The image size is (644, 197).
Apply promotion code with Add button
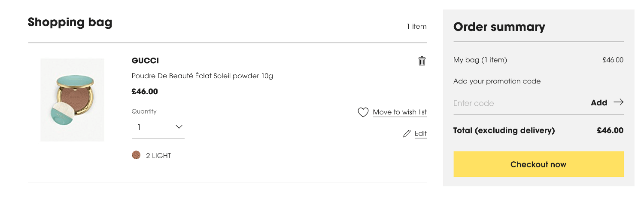pyautogui.click(x=599, y=102)
